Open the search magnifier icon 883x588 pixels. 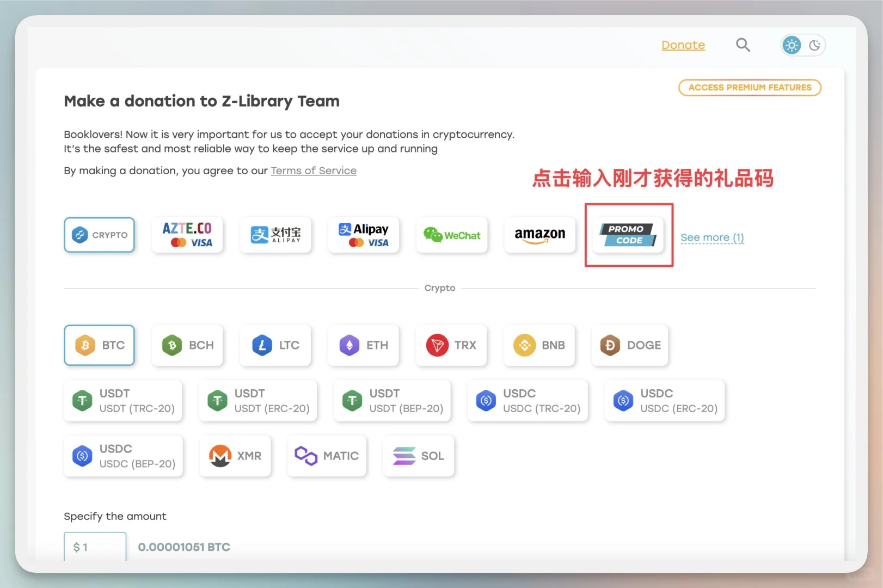pyautogui.click(x=743, y=45)
